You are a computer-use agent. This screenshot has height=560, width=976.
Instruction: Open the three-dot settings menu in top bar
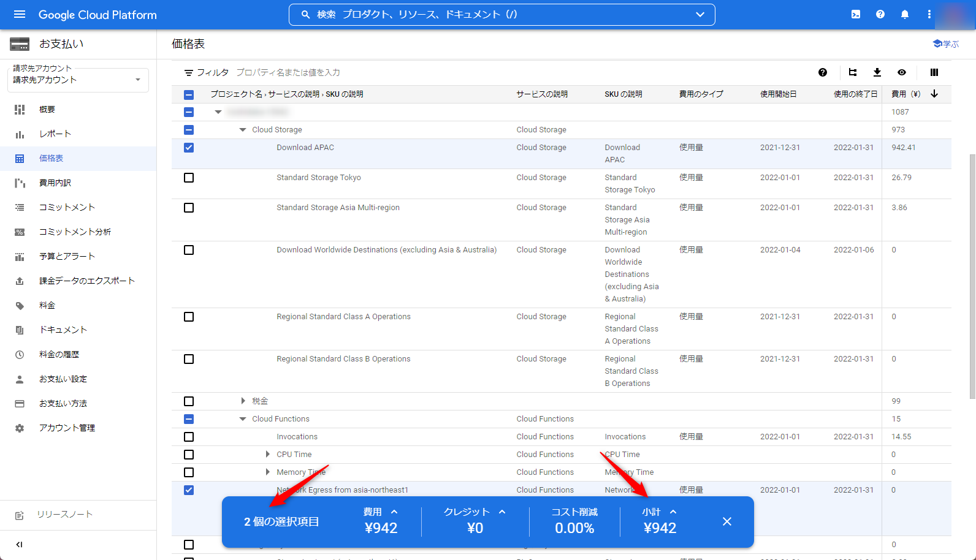click(x=929, y=15)
